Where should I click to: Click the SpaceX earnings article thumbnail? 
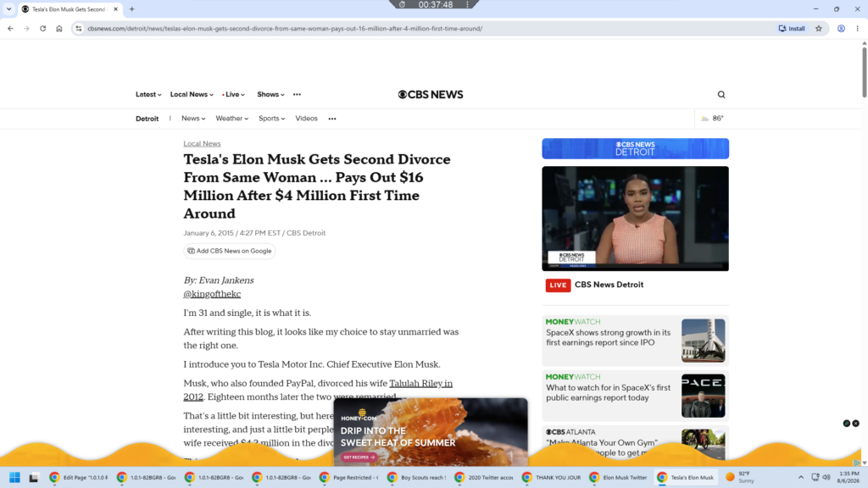[703, 396]
